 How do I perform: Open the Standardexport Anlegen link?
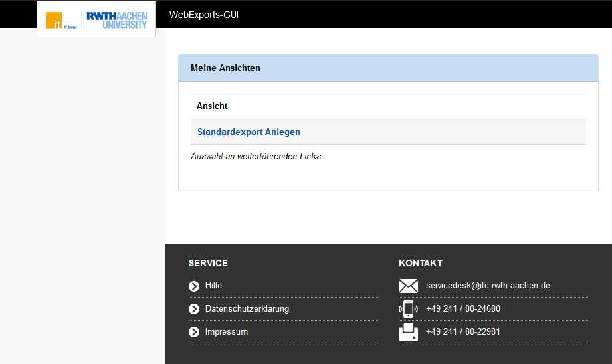click(249, 132)
